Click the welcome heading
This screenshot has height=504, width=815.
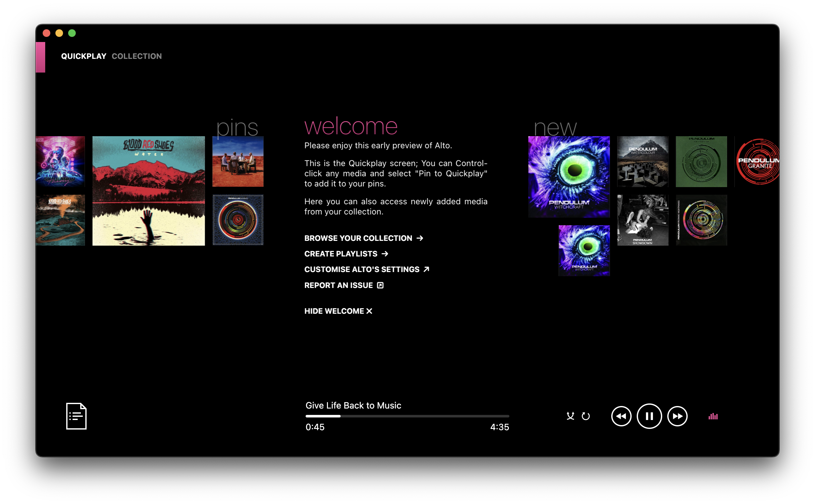click(351, 126)
